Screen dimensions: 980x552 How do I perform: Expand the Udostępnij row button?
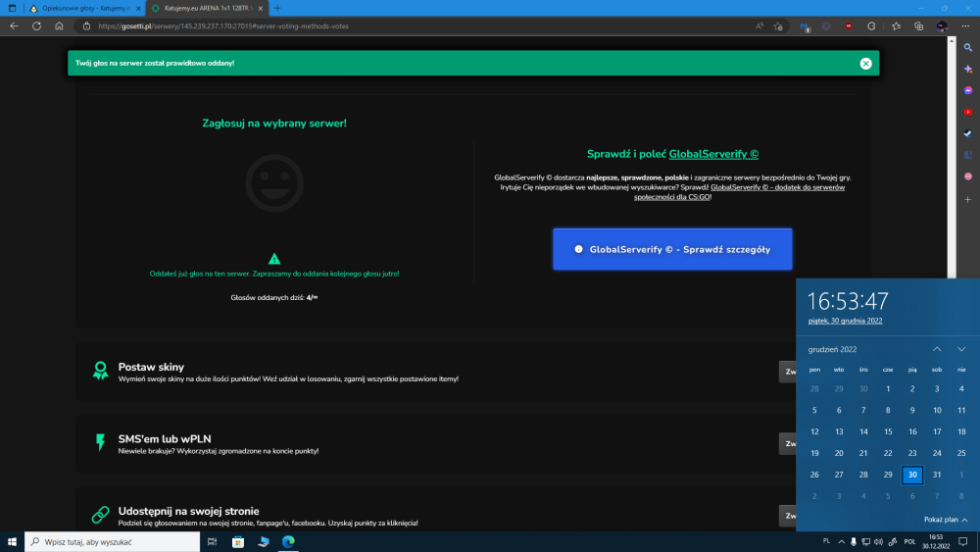[788, 516]
